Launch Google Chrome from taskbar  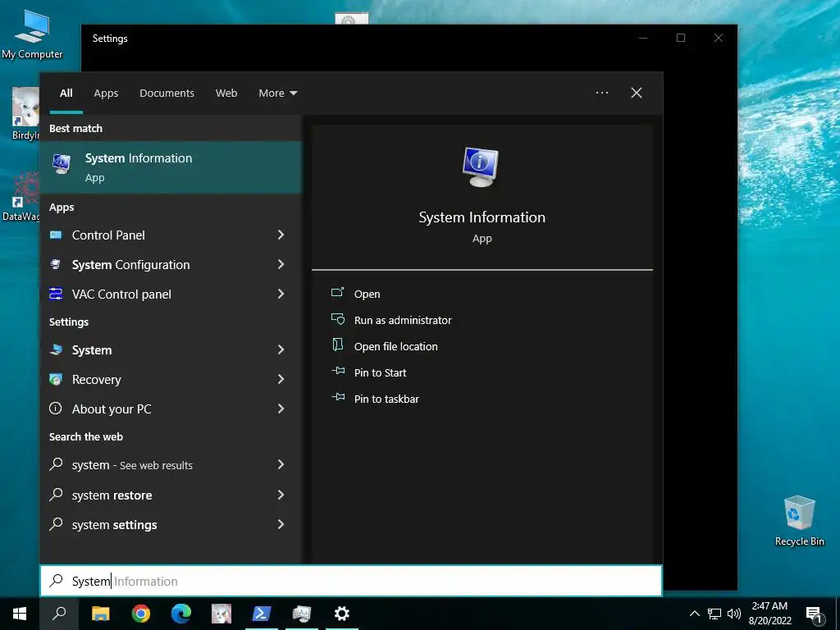[141, 614]
